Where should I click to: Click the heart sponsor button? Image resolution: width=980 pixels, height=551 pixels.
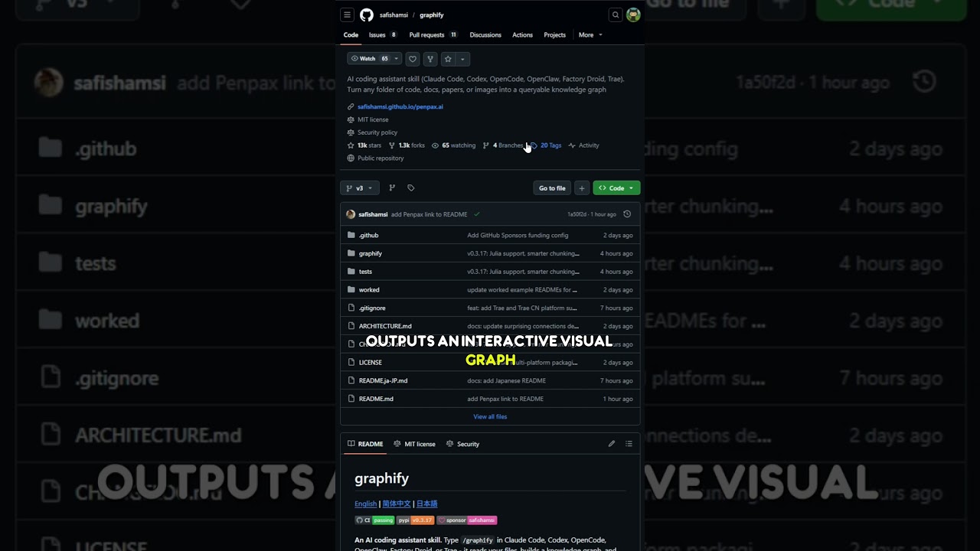[412, 59]
